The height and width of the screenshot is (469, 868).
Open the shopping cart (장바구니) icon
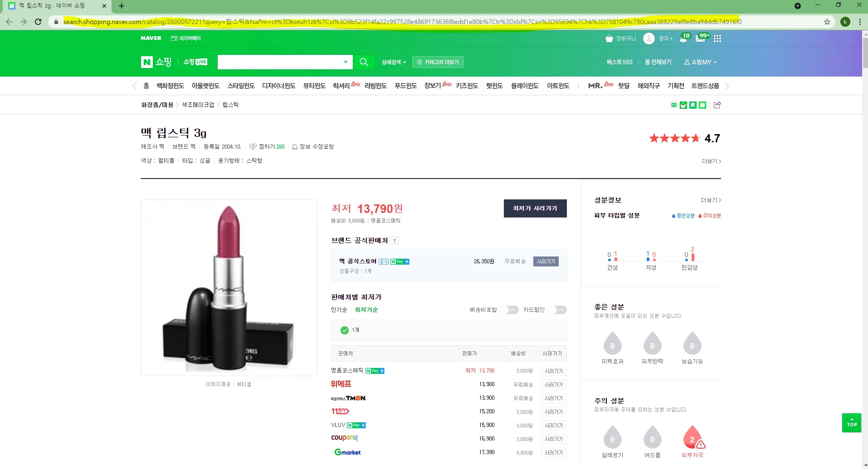609,39
